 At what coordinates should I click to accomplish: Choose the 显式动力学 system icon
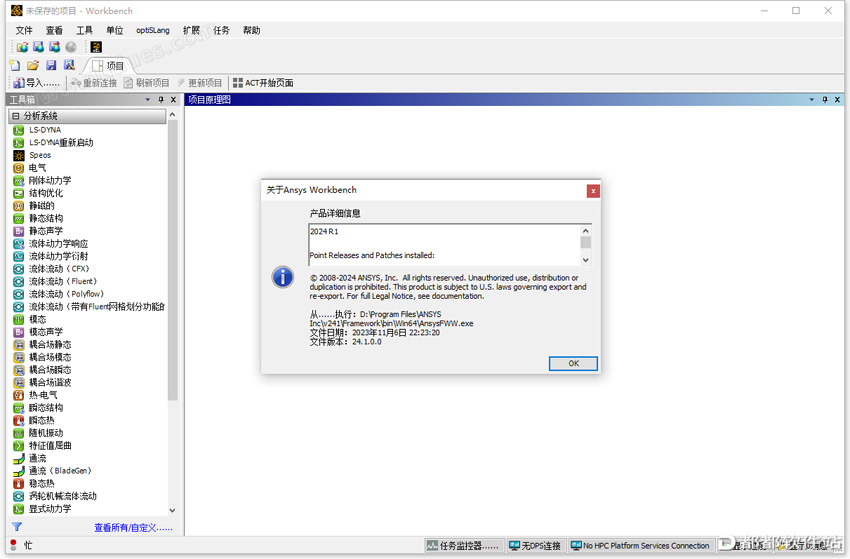point(18,509)
